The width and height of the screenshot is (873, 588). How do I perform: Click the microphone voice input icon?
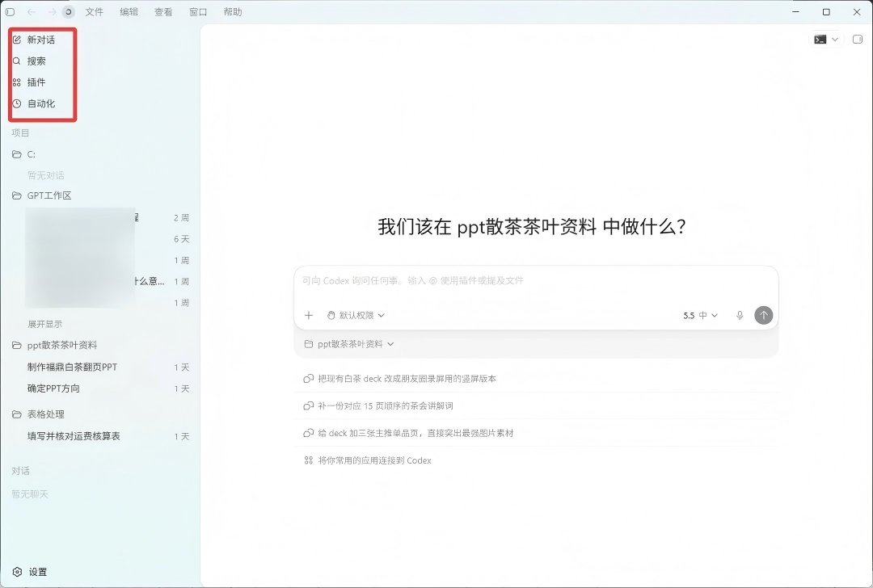[740, 316]
